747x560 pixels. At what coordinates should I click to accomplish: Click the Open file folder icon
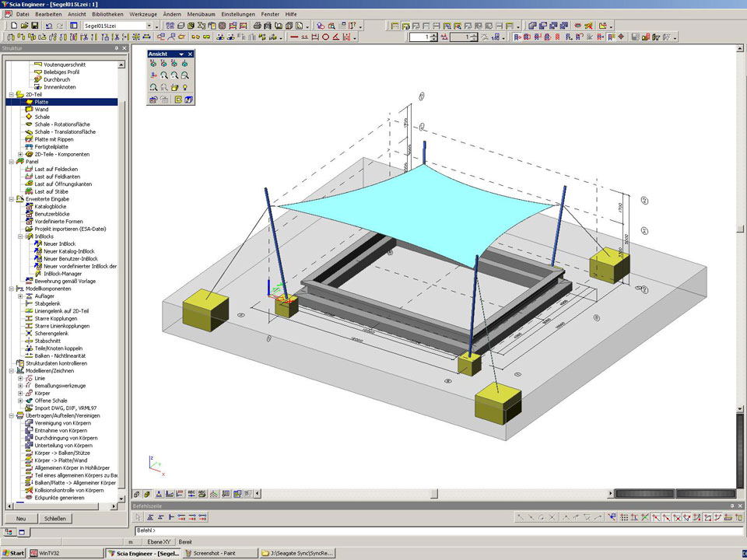[x=24, y=26]
